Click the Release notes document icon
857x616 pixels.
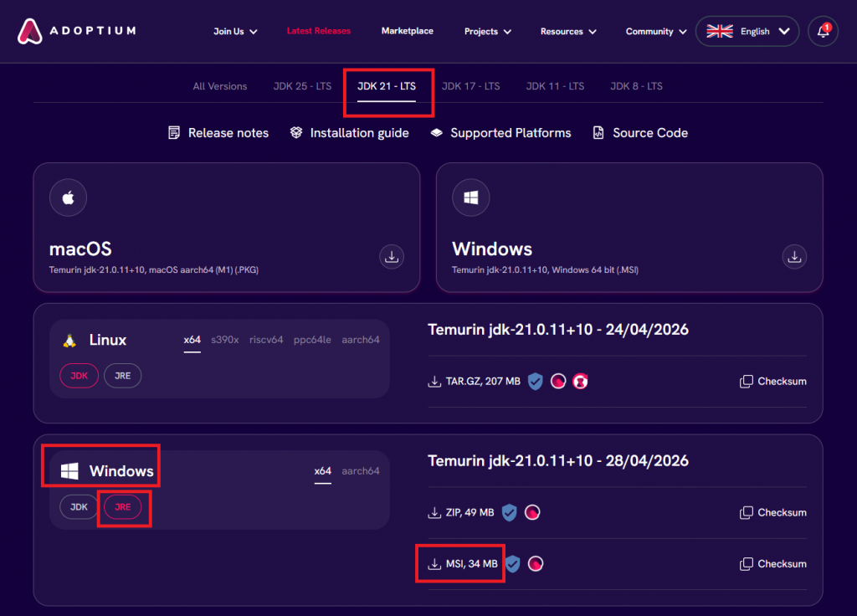click(x=174, y=133)
